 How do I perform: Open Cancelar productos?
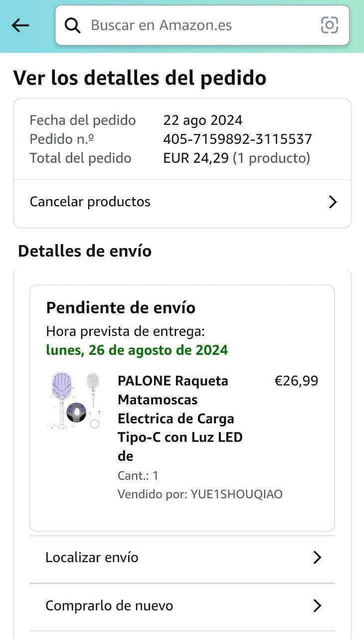click(182, 202)
